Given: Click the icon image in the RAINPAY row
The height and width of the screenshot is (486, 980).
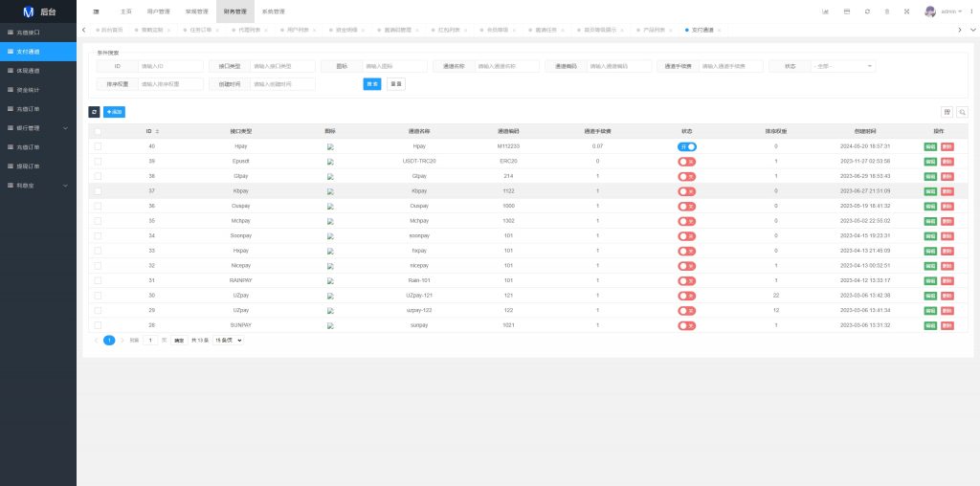Looking at the screenshot, I should (x=330, y=281).
